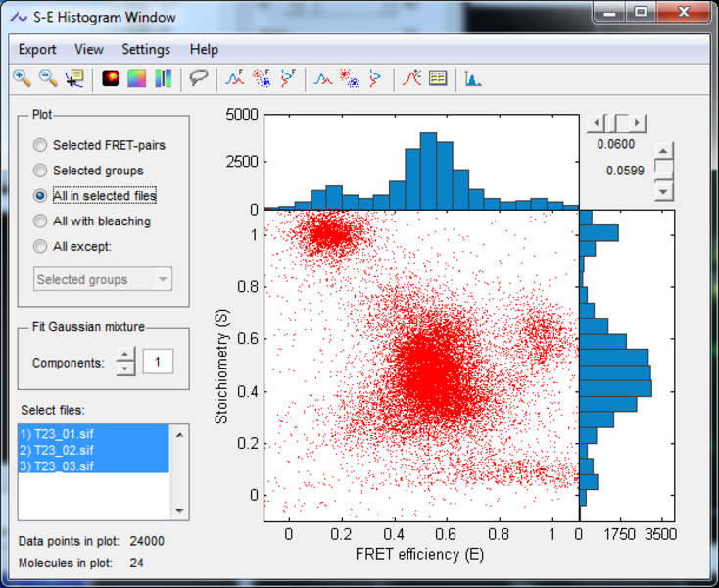Click the red-on-black density plot icon
719x588 pixels.
(x=110, y=78)
